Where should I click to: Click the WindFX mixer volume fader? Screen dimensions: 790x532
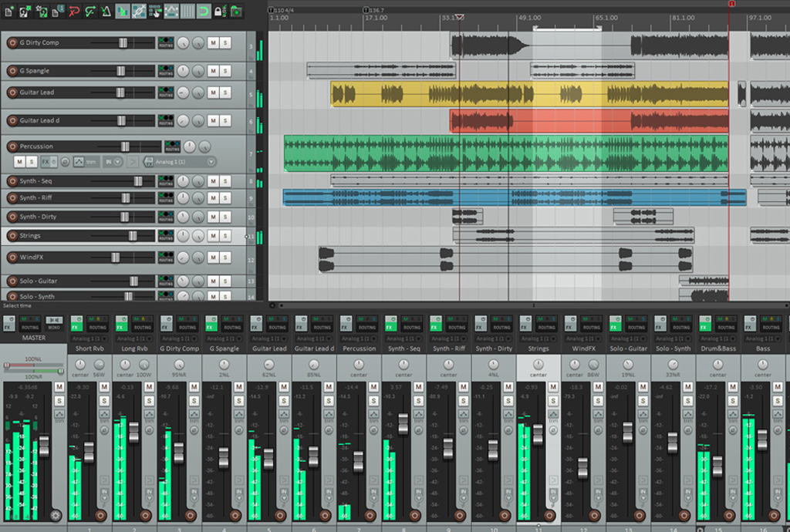[582, 466]
